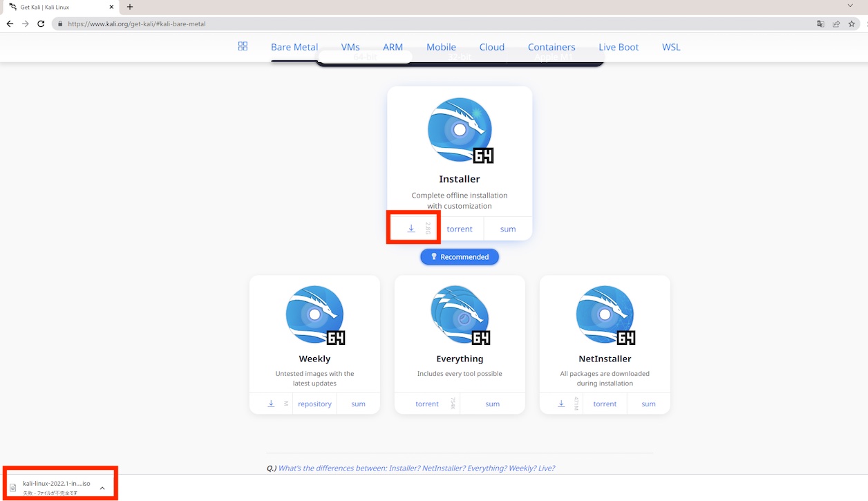Switch to the Mobile section
The height and width of the screenshot is (501, 868).
(441, 47)
